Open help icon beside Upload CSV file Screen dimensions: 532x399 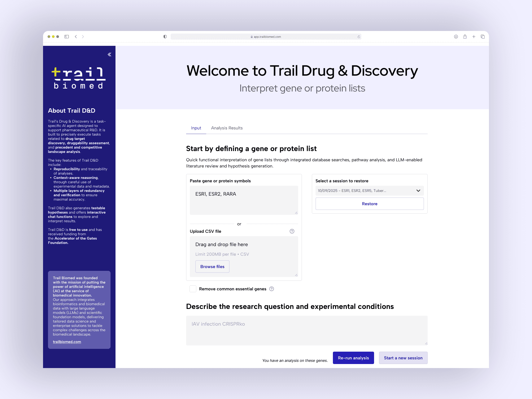(292, 231)
